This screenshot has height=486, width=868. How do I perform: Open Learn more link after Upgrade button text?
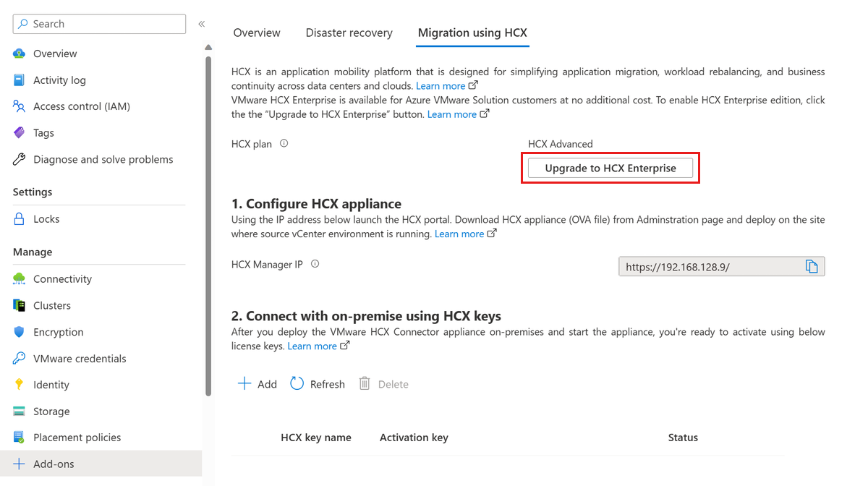(x=452, y=114)
